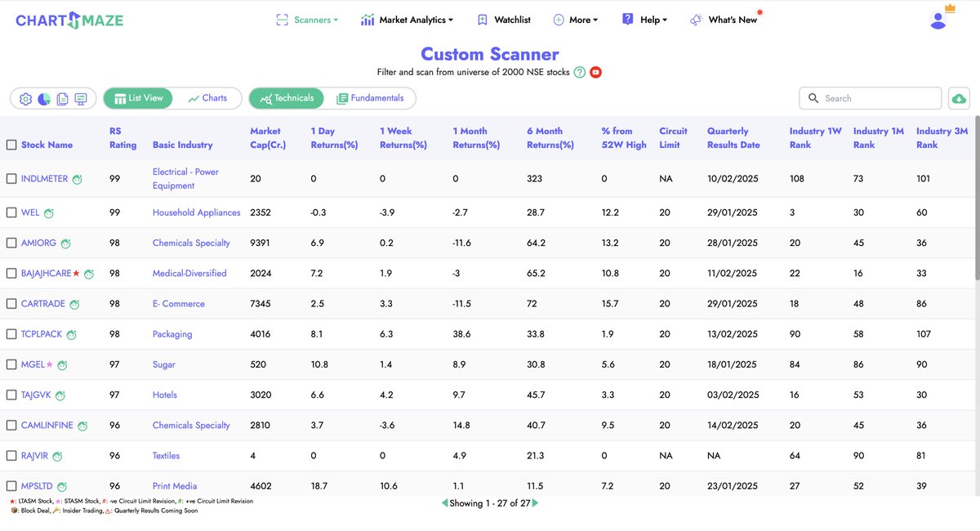The image size is (980, 531).
Task: Expand the Scanners dropdown menu
Action: coord(307,20)
